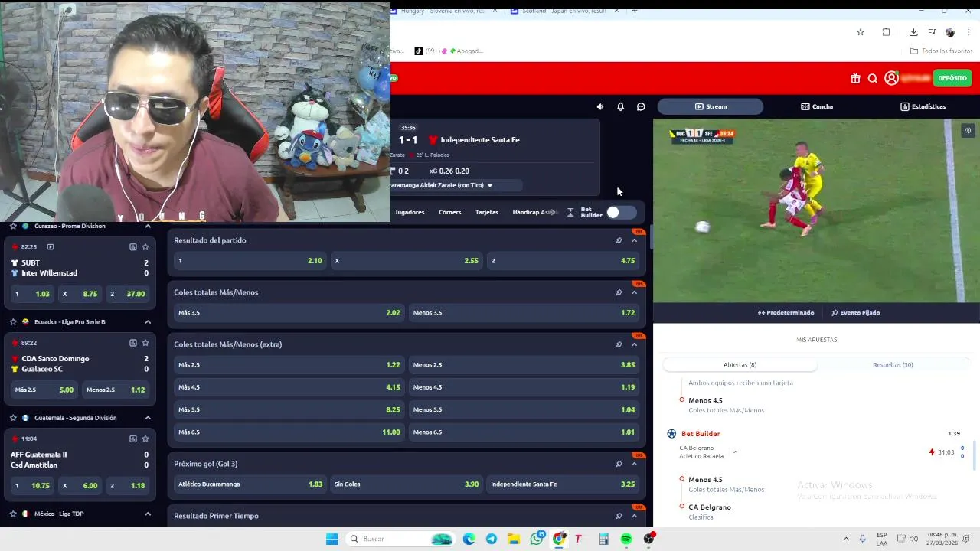Open the gift promotions icon
This screenshot has height=551, width=980.
(855, 78)
